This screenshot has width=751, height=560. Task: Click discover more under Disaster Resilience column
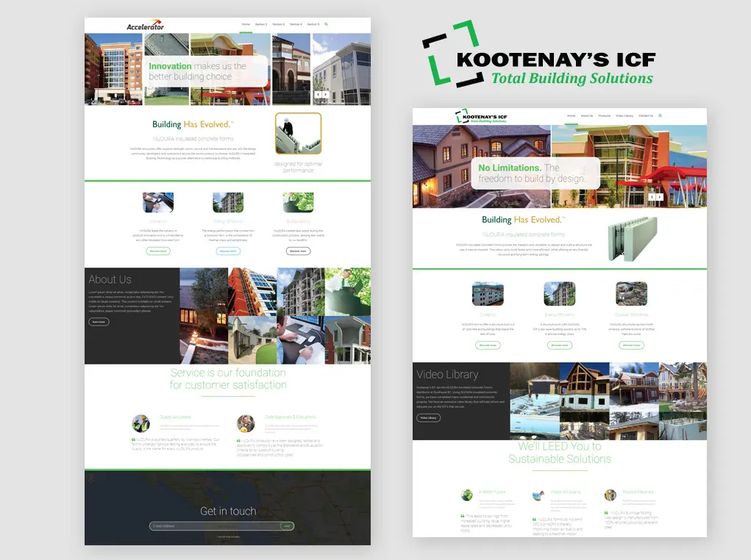point(631,345)
